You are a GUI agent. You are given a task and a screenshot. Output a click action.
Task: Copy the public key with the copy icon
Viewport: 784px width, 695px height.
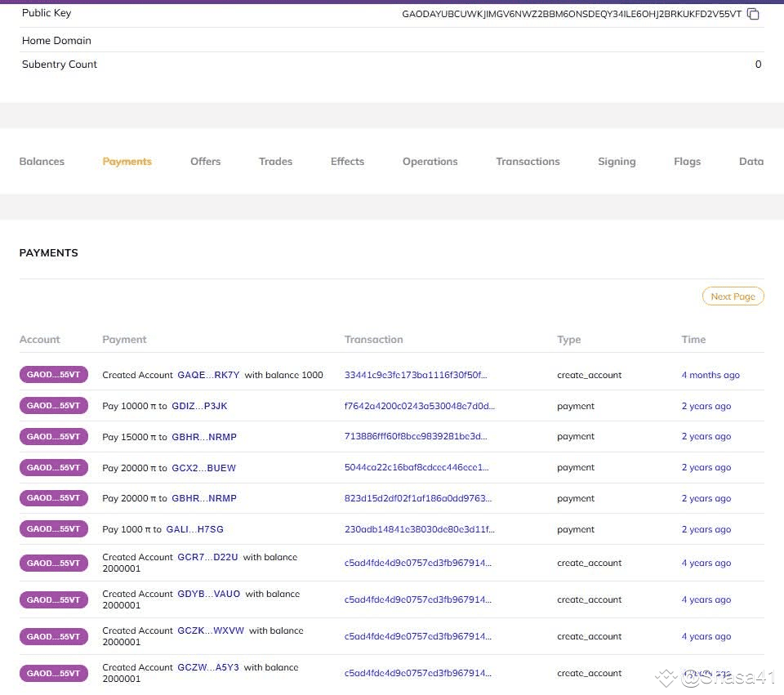pyautogui.click(x=753, y=14)
